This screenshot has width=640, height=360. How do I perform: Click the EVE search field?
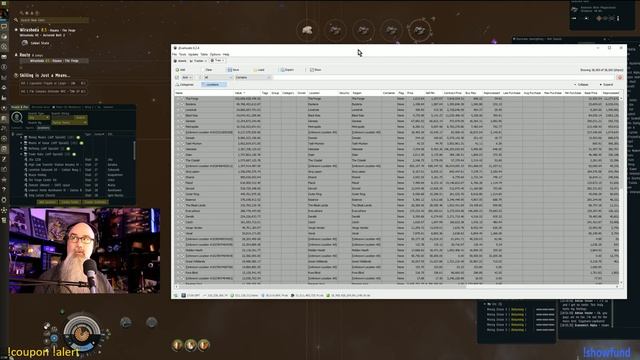pyautogui.click(x=53, y=20)
